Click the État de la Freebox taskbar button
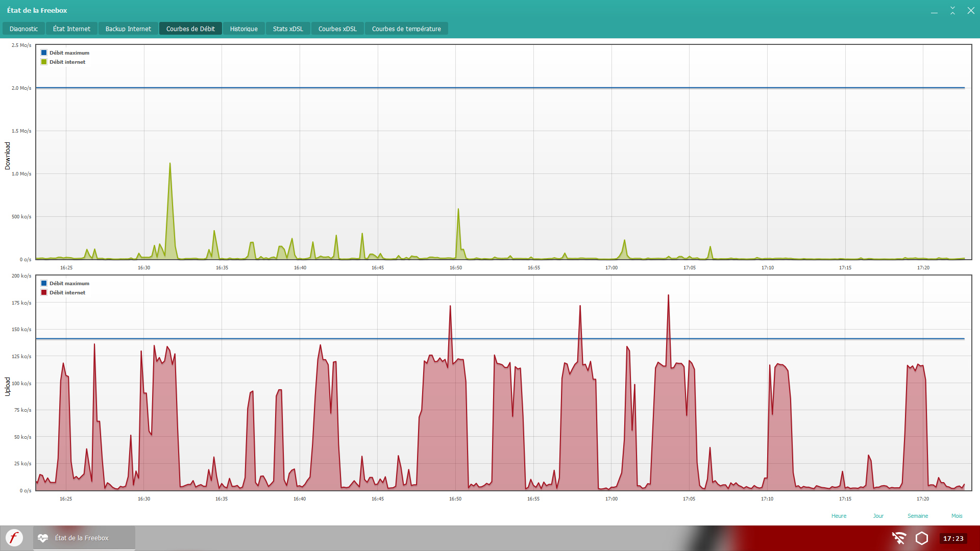Viewport: 980px width, 551px height. (84, 538)
